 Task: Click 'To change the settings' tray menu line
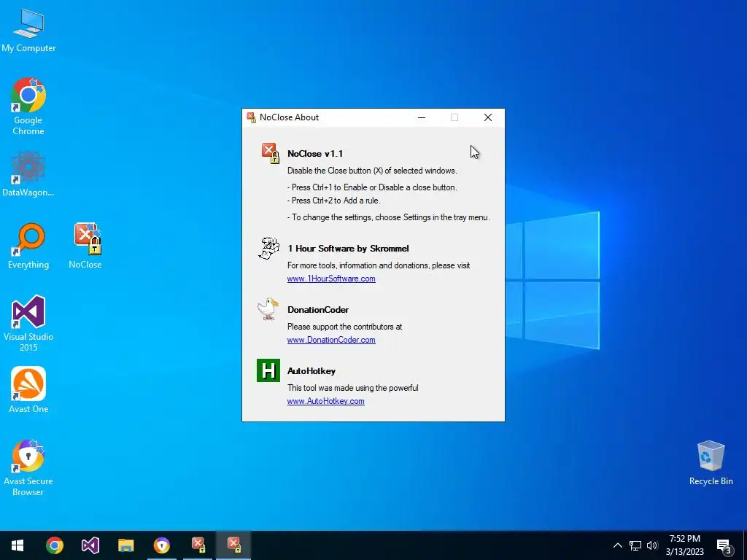389,217
